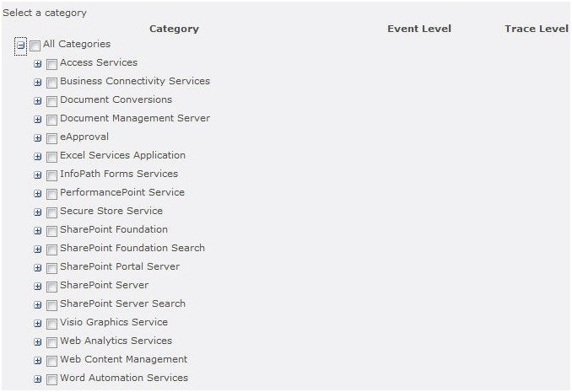Expand the eApproval category

38,138
